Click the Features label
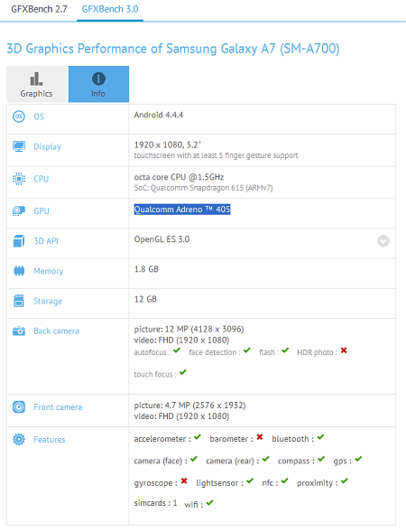Screen dimensions: 406x532 point(49,440)
